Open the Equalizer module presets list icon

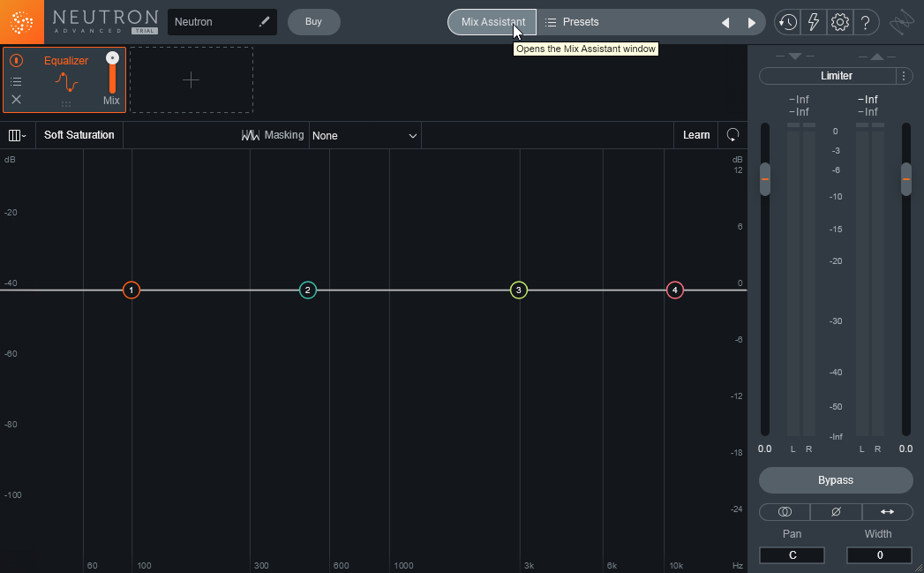(17, 81)
